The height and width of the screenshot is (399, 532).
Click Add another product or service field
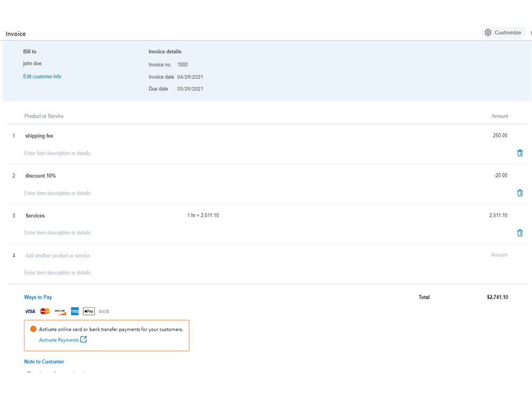[58, 256]
